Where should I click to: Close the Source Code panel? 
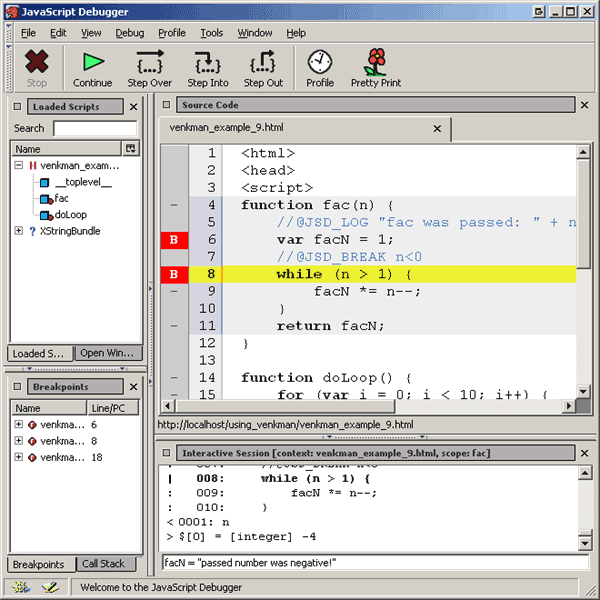point(584,105)
